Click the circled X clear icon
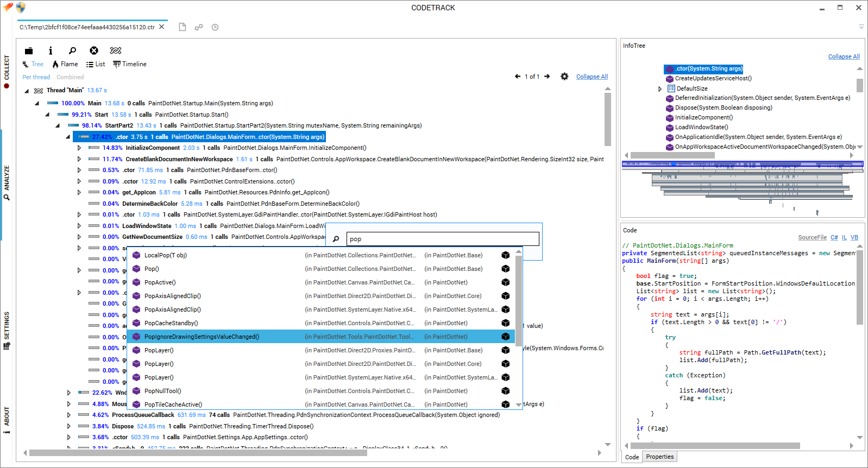Image resolution: width=868 pixels, height=468 pixels. click(x=94, y=50)
